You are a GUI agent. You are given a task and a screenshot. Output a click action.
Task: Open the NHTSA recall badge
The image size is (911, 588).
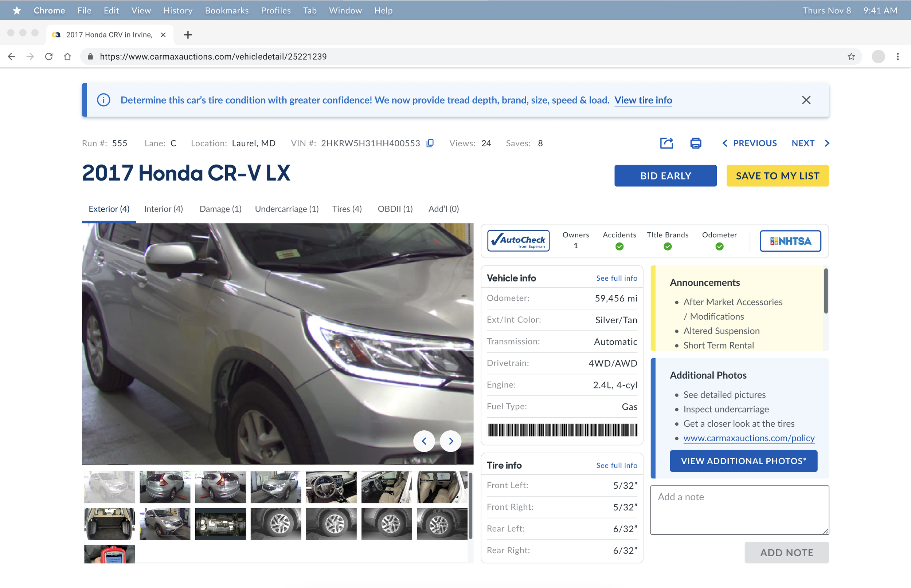pyautogui.click(x=790, y=241)
